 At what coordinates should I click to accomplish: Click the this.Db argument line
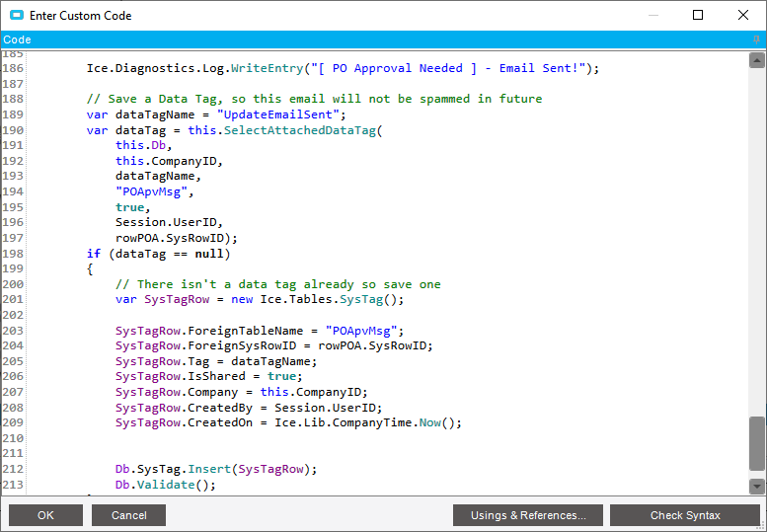144,145
